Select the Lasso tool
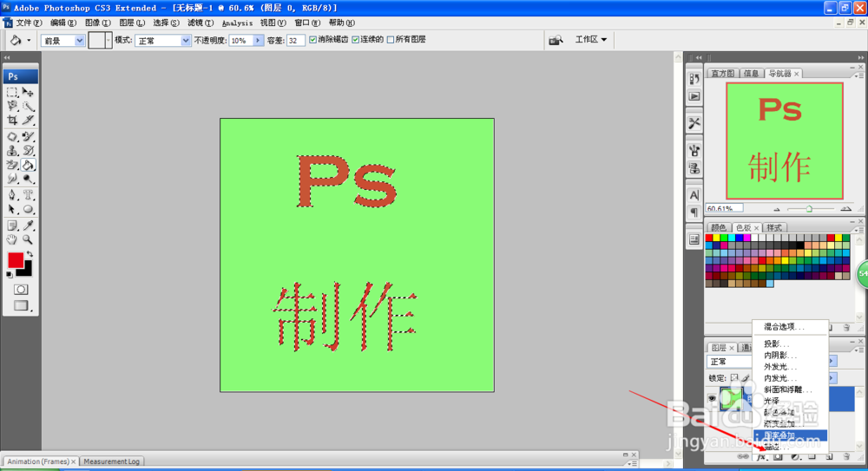 [x=12, y=107]
